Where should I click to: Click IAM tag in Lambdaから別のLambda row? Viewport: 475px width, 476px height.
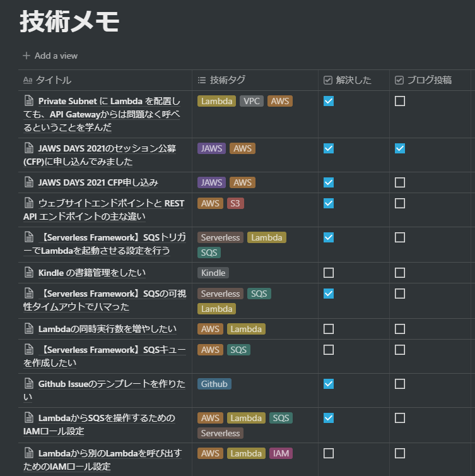[x=281, y=453]
